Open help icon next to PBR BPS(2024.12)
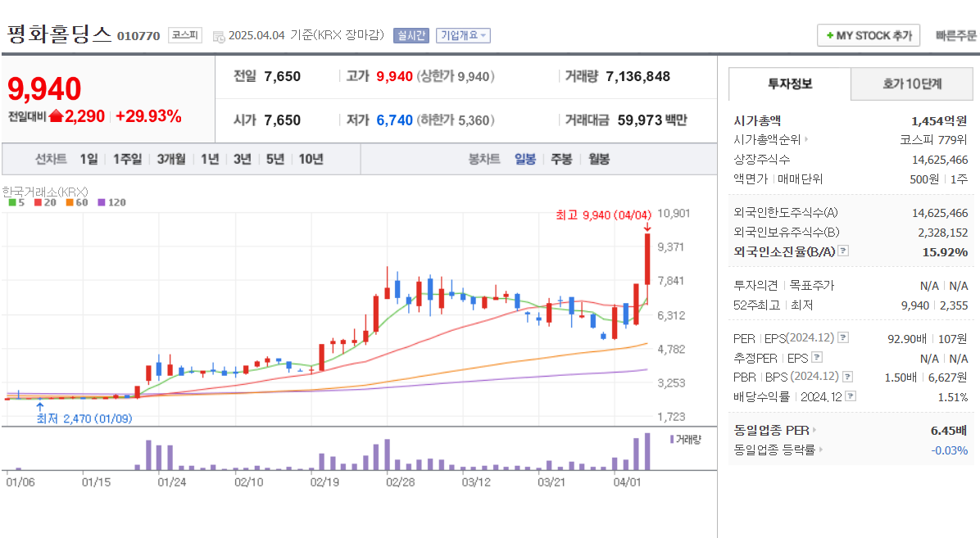Screen dimensions: 980x538 pyautogui.click(x=847, y=376)
